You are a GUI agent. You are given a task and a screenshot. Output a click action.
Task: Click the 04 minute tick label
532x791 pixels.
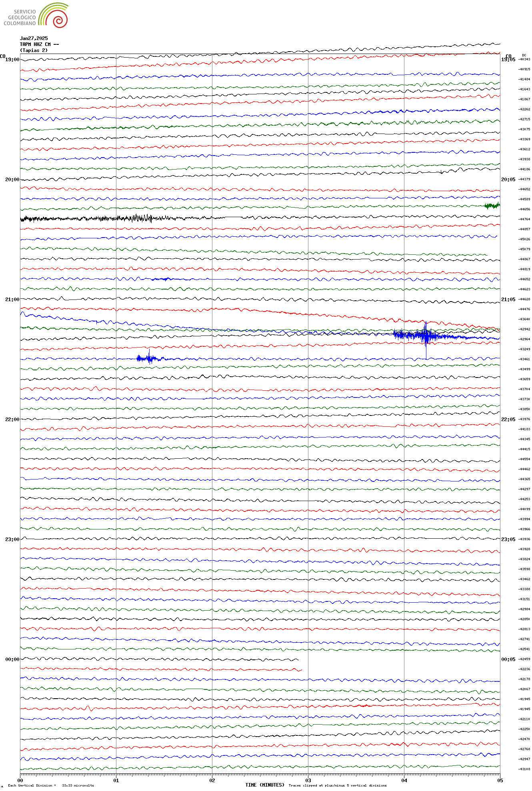click(x=404, y=780)
